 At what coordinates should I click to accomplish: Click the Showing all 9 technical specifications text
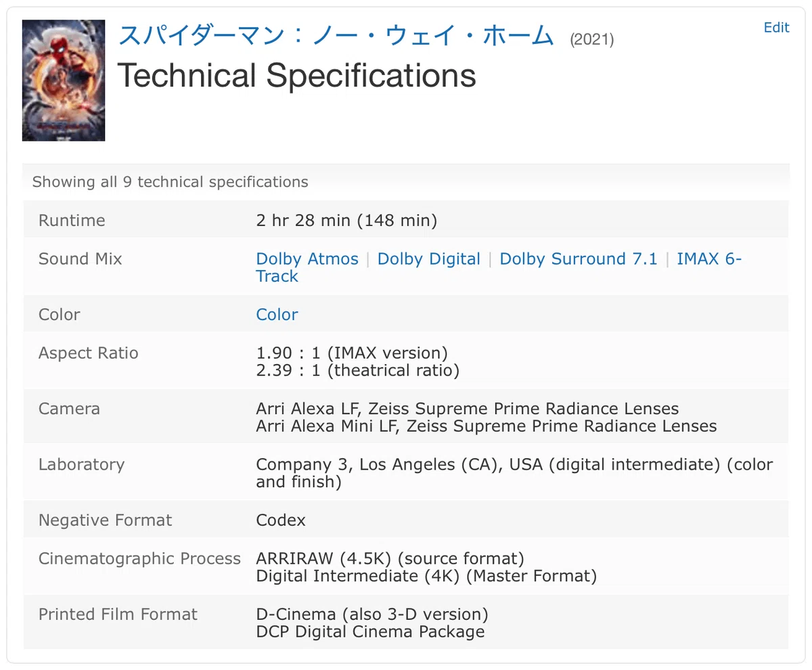pyautogui.click(x=171, y=182)
